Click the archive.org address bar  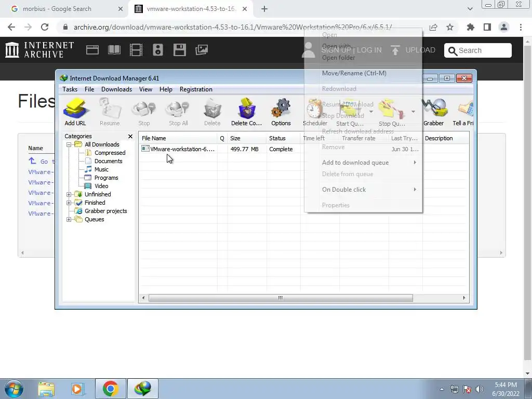pyautogui.click(x=232, y=27)
